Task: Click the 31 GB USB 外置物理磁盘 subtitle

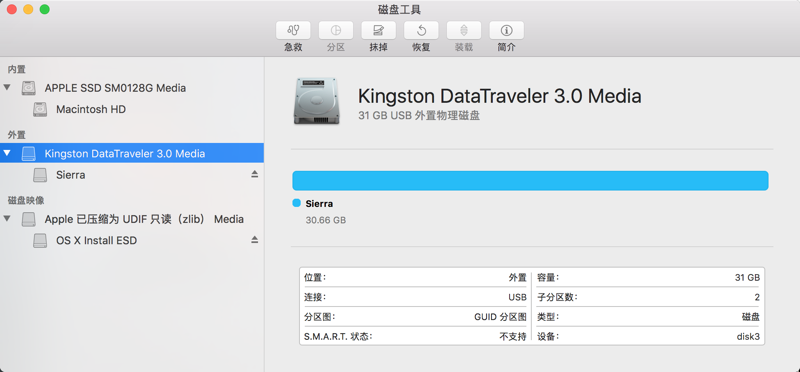Action: click(419, 116)
